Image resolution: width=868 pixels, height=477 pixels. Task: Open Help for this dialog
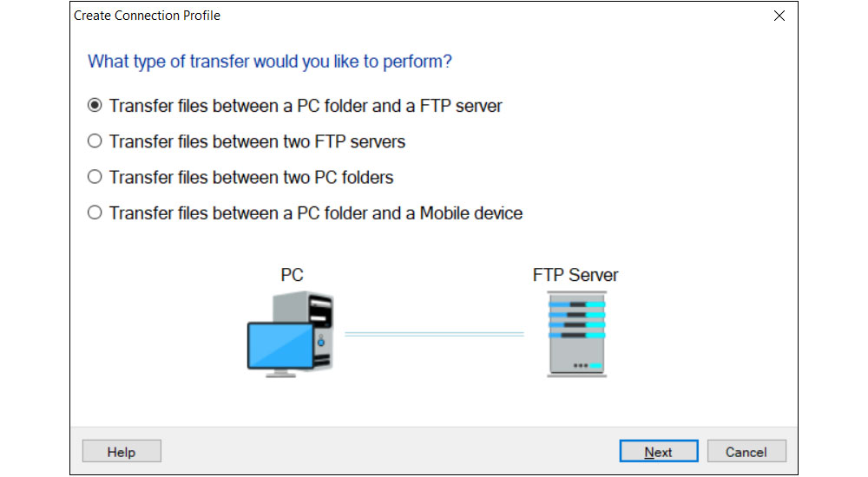122,452
